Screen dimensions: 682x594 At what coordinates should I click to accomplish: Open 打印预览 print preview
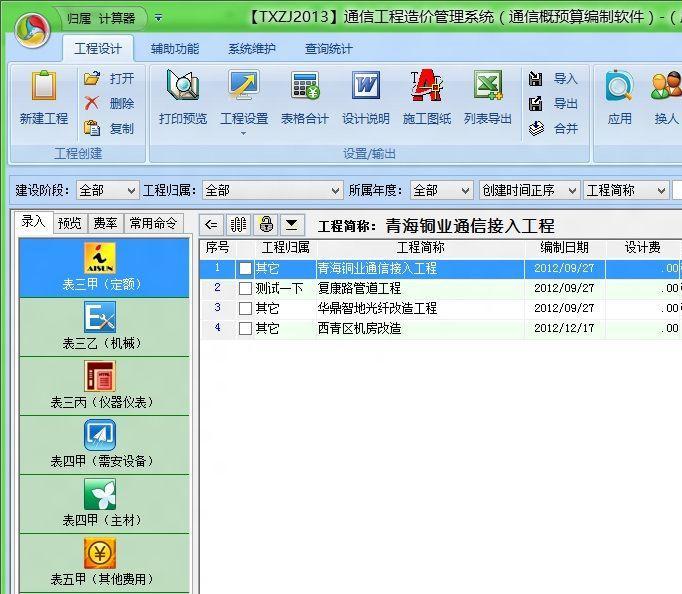click(x=183, y=98)
